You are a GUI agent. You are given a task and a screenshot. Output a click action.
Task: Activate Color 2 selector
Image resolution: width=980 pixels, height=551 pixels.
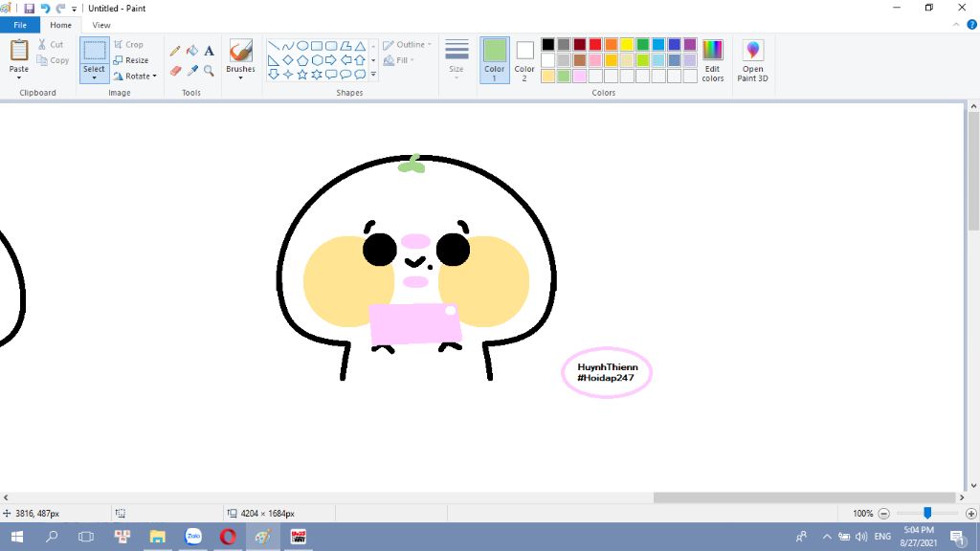(524, 60)
